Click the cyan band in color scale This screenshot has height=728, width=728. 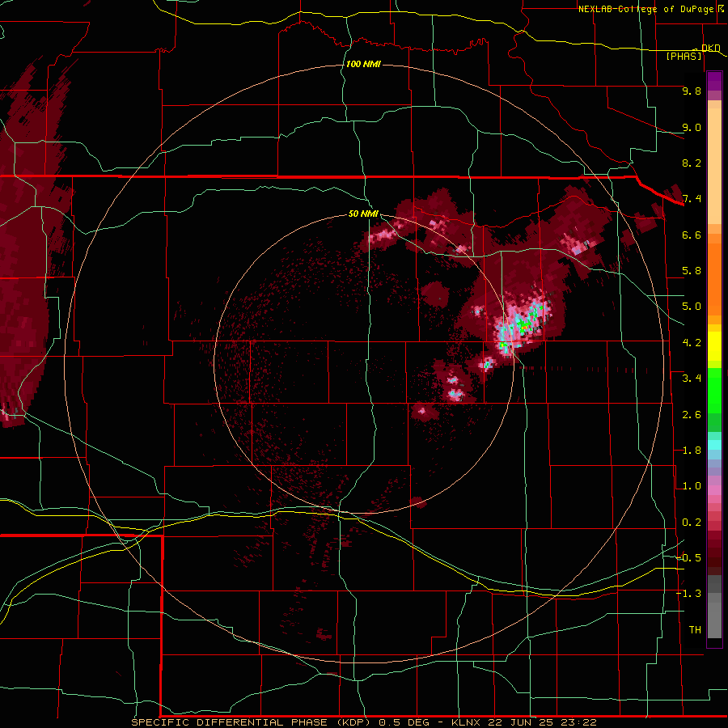click(714, 445)
